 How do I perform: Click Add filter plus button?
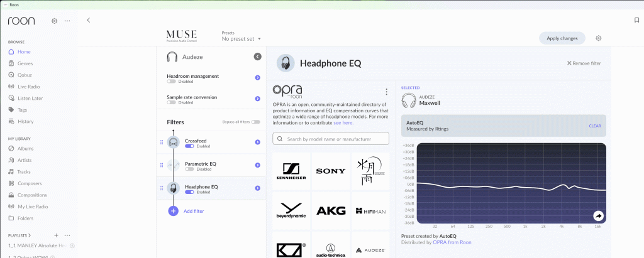tap(174, 211)
